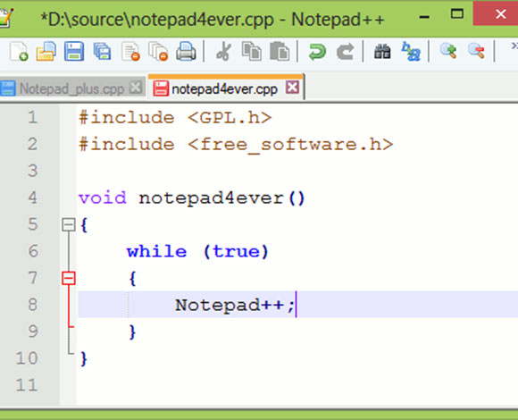The width and height of the screenshot is (518, 420).
Task: Collapse the red fold marker at line 7
Action: pyautogui.click(x=69, y=278)
